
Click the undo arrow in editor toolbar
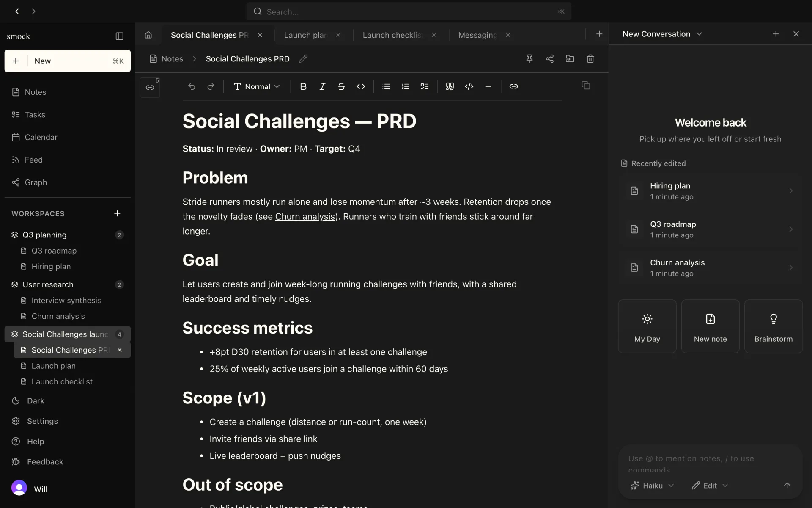pos(192,86)
